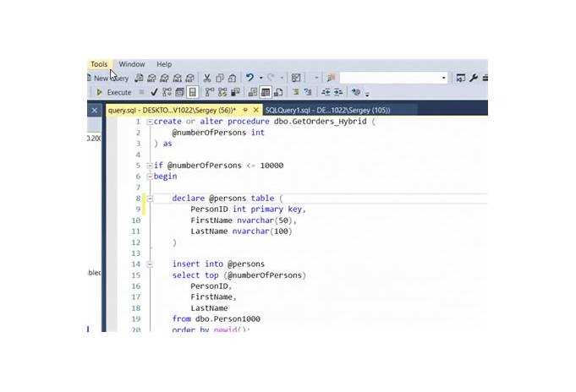Image resolution: width=576 pixels, height=392 pixels.
Task: Select the query.sql Sergey (56) tab
Action: [172, 110]
